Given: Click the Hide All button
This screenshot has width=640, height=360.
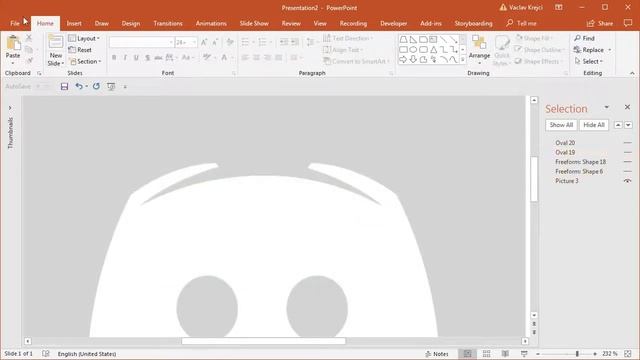Looking at the screenshot, I should point(594,125).
